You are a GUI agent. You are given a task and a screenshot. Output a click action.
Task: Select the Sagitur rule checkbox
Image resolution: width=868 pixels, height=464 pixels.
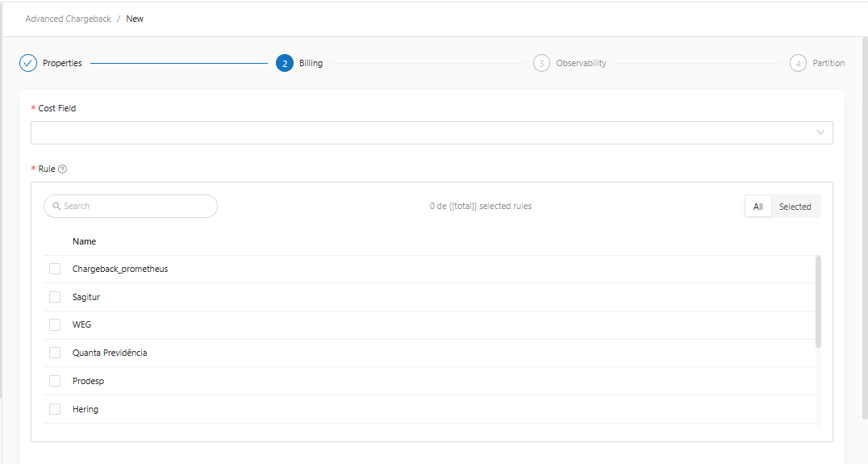[55, 297]
